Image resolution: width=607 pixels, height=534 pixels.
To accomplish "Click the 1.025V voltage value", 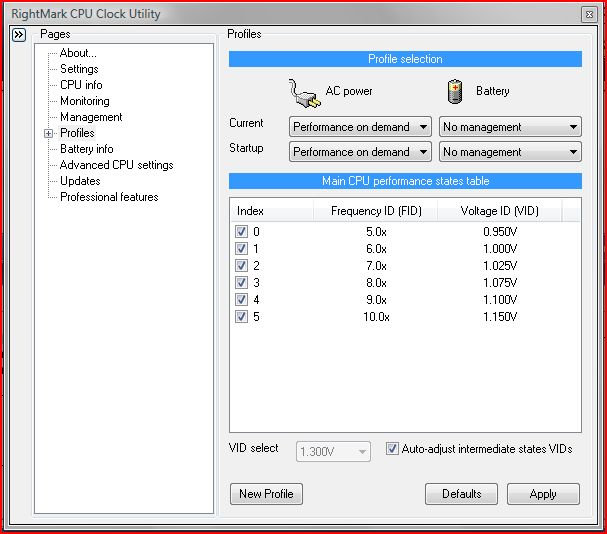I will point(500,266).
